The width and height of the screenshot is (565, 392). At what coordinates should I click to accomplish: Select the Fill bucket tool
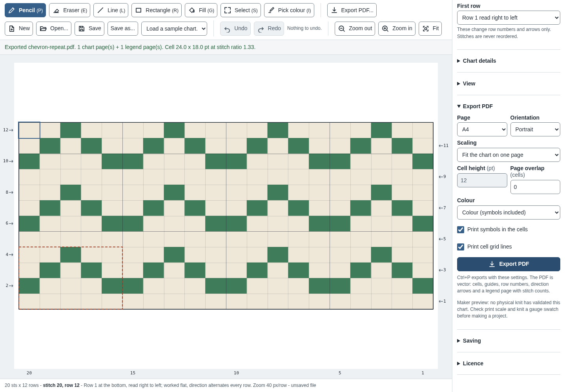[201, 10]
